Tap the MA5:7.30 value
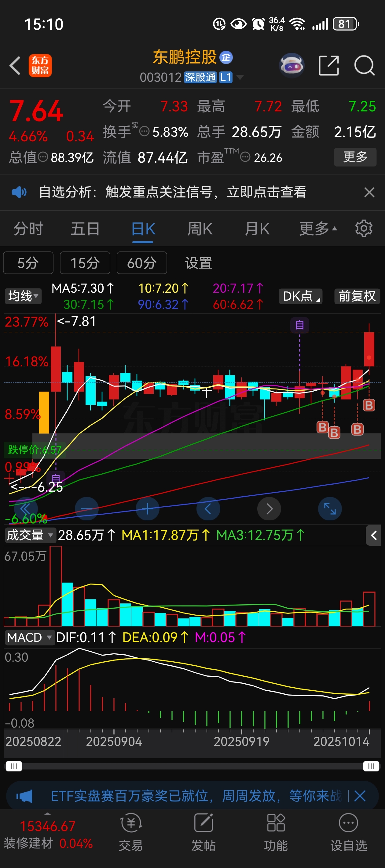Image resolution: width=385 pixels, height=868 pixels. [x=83, y=288]
